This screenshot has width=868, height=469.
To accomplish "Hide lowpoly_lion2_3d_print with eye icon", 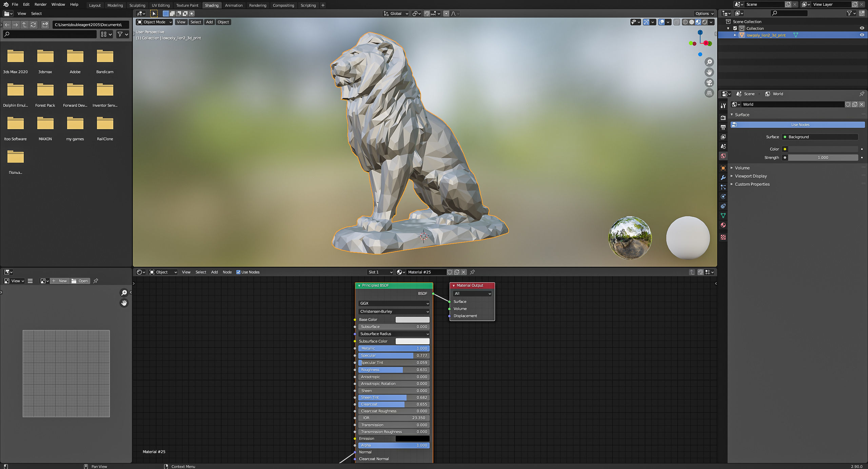I will pyautogui.click(x=862, y=35).
